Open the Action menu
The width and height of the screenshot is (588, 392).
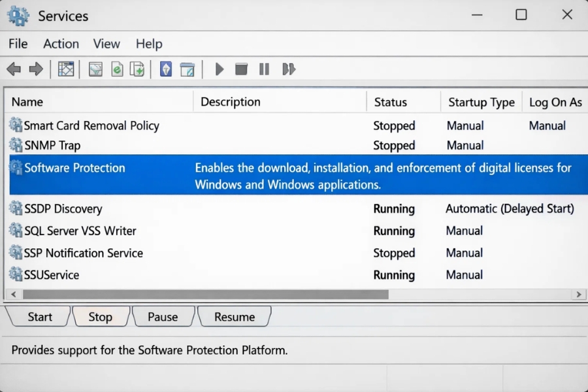[61, 44]
